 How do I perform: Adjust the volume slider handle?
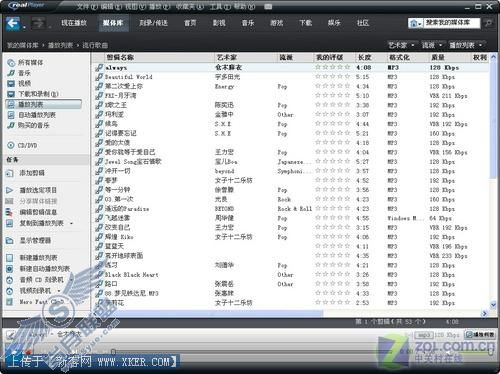pyautogui.click(x=491, y=352)
